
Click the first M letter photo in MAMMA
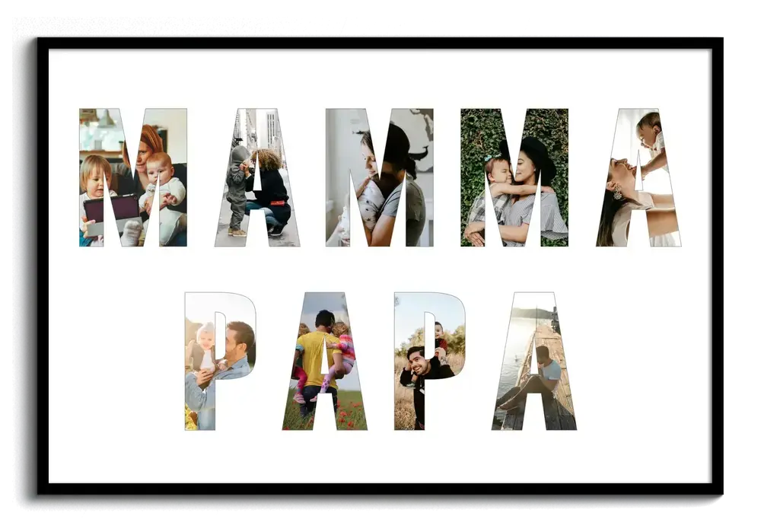[133, 177]
